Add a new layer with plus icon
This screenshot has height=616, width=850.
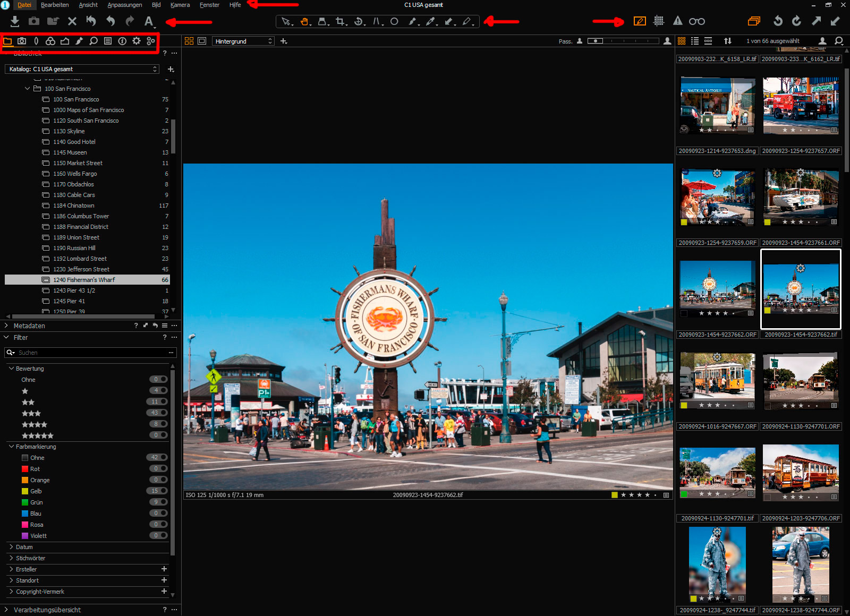click(x=284, y=41)
